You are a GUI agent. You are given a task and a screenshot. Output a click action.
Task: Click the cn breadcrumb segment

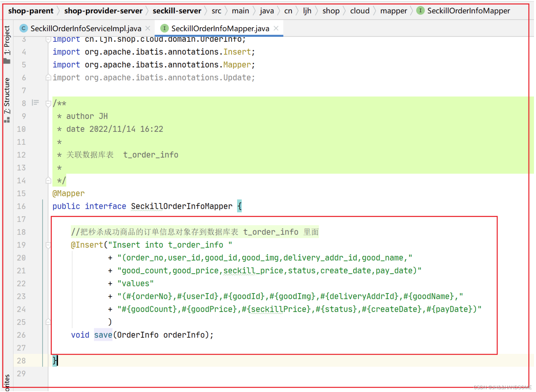(x=288, y=11)
